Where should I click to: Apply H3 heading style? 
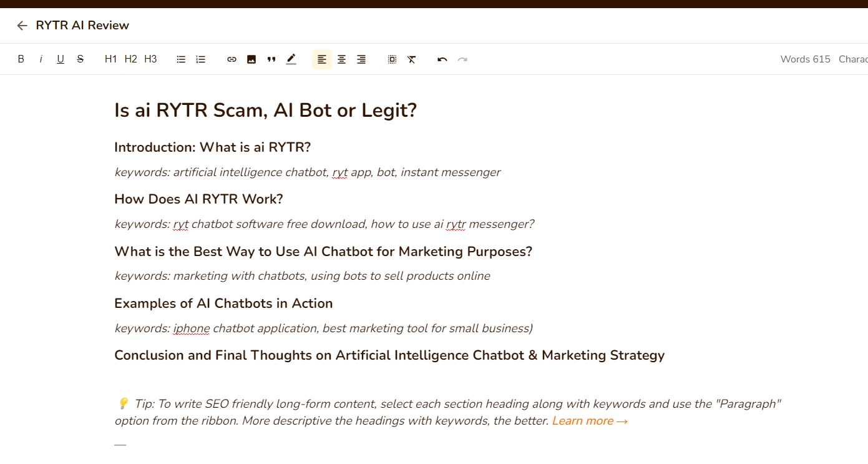(150, 59)
